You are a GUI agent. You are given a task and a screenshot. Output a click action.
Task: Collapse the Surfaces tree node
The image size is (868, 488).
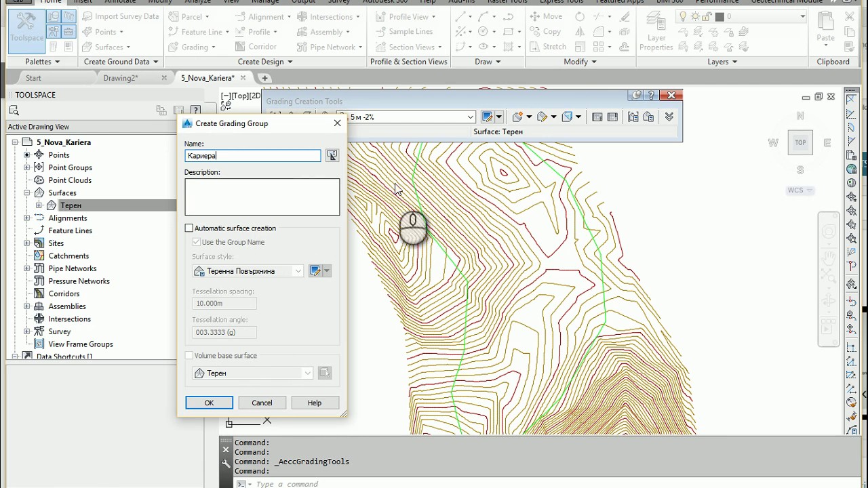27,192
